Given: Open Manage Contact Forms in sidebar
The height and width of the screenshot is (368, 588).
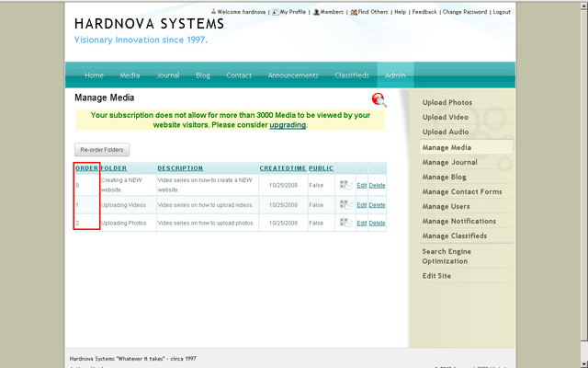Looking at the screenshot, I should (462, 191).
